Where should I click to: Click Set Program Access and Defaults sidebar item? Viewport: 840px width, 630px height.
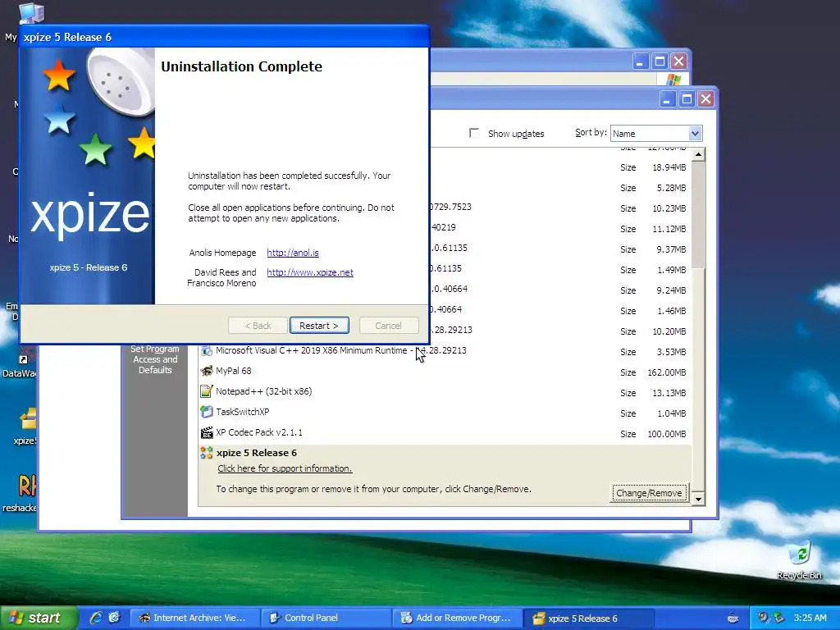tap(155, 359)
